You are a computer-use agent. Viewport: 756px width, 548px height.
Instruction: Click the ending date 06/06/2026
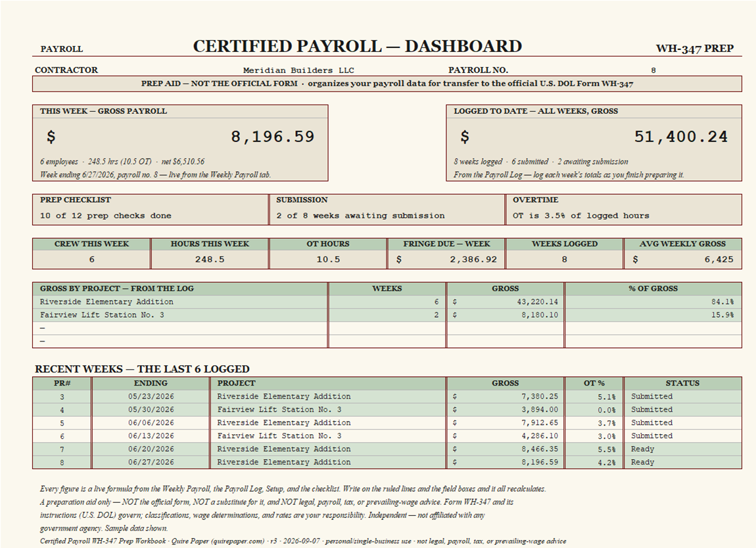coord(151,422)
